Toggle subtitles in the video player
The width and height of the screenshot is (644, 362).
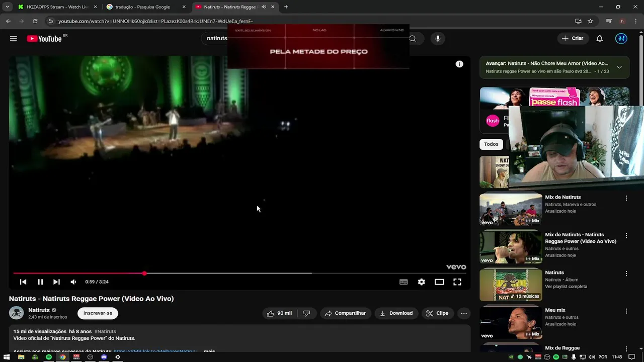coord(404,282)
